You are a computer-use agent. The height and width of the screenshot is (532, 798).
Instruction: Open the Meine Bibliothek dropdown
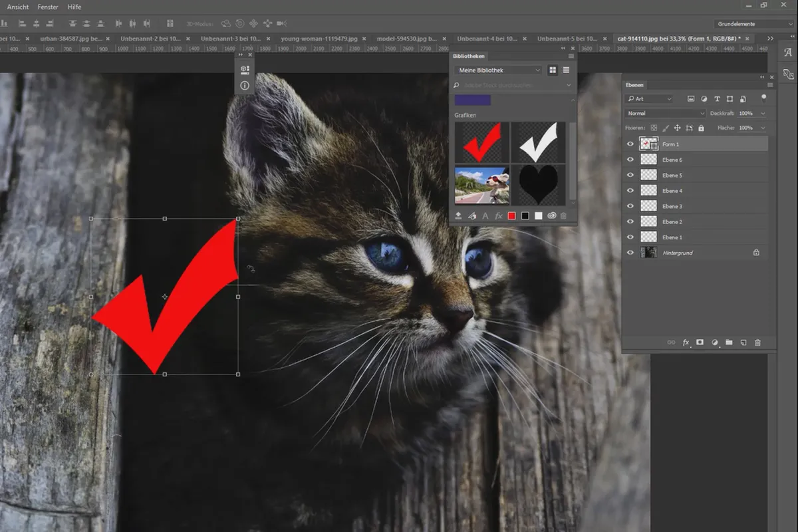499,70
